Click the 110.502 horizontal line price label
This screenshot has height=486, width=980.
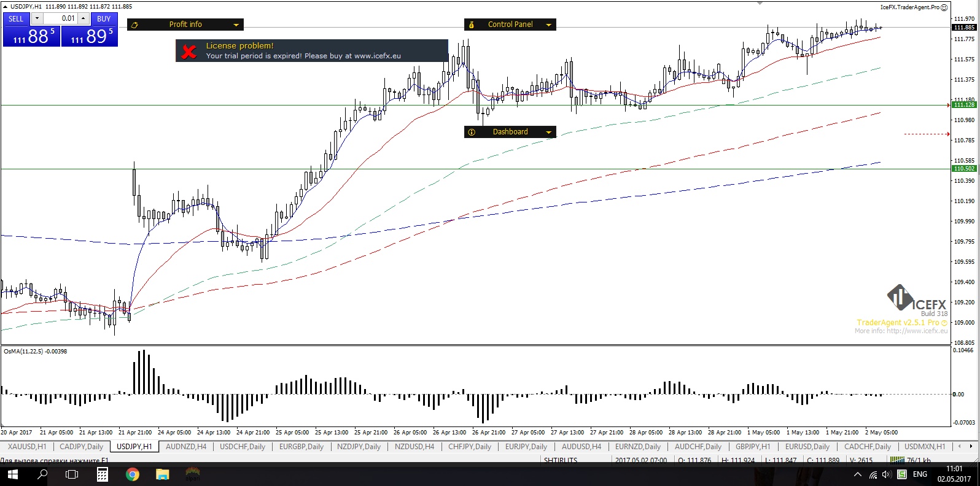pyautogui.click(x=964, y=169)
